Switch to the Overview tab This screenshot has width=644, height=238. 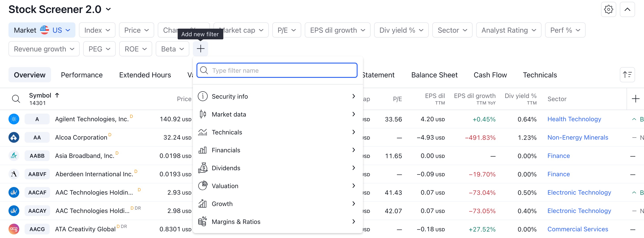tap(30, 75)
